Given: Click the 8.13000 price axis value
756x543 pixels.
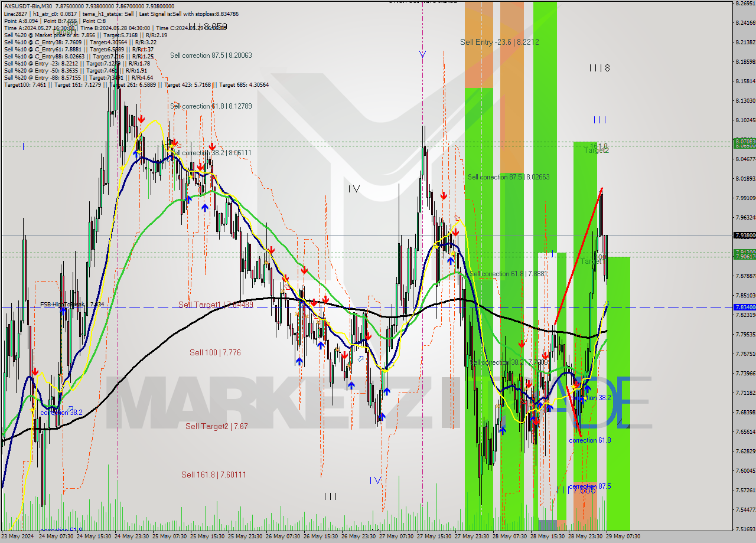Looking at the screenshot, I should pyautogui.click(x=745, y=100).
